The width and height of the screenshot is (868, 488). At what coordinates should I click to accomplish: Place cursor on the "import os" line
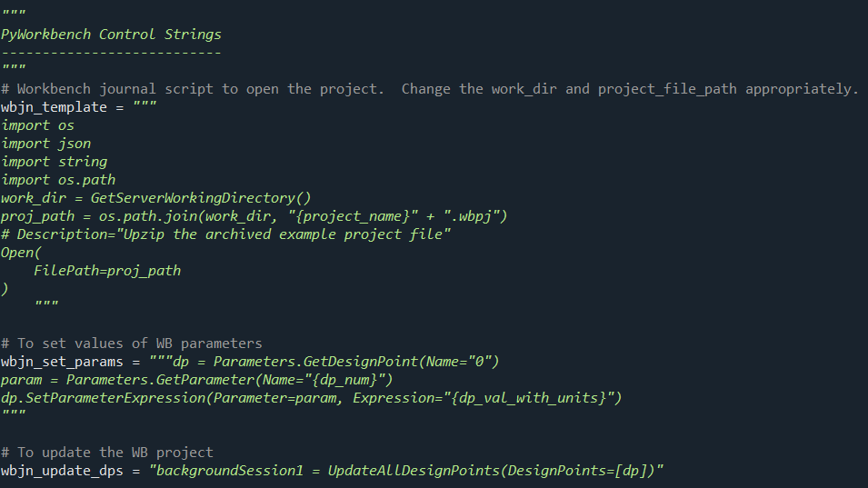point(37,125)
